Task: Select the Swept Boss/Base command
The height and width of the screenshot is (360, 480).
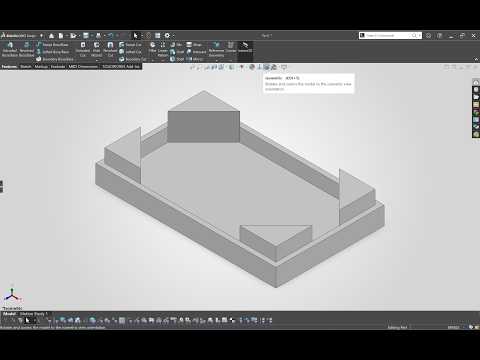Action: click(52, 44)
